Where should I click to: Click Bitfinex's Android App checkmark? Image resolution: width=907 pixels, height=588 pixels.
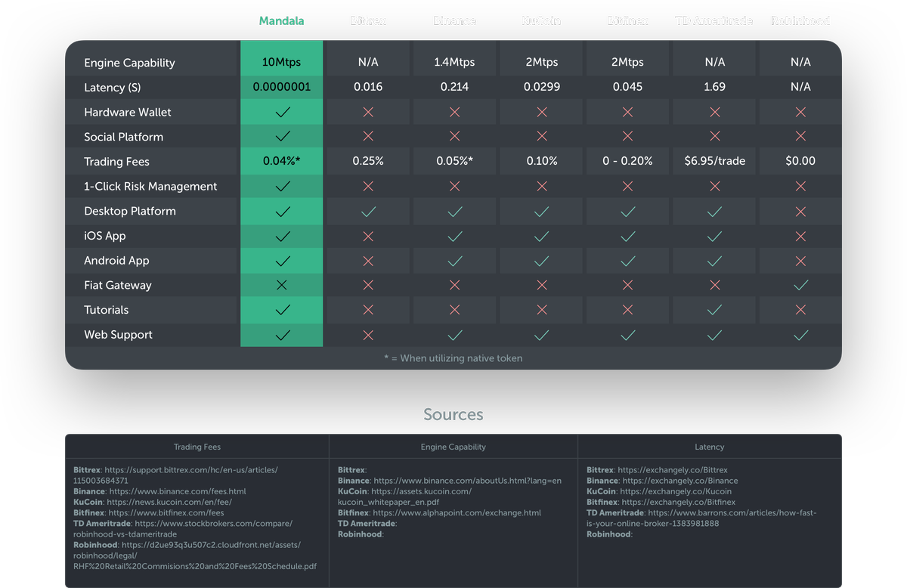(627, 261)
